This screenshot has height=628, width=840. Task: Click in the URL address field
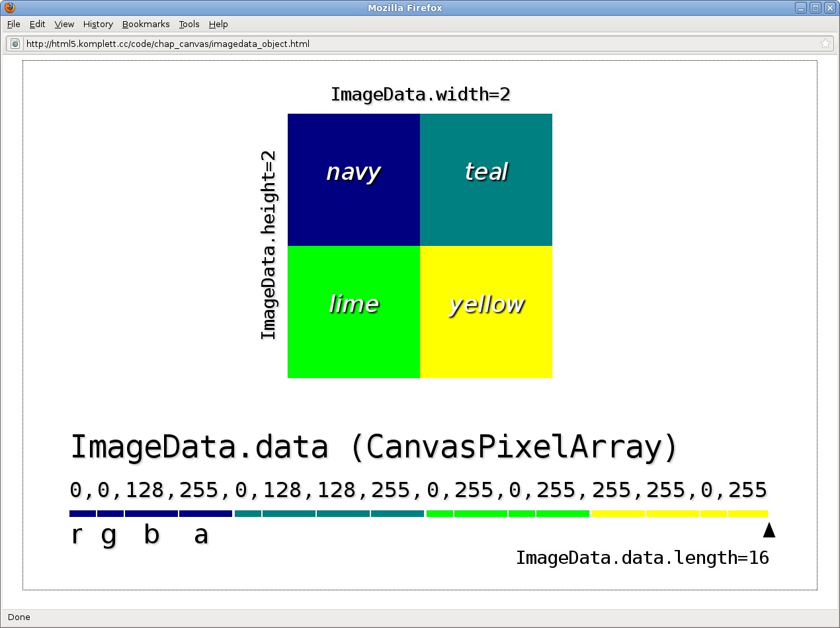point(397,44)
